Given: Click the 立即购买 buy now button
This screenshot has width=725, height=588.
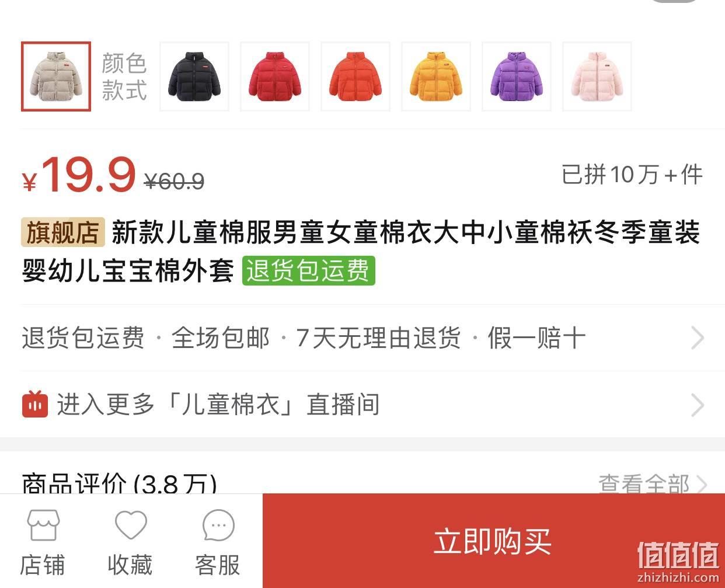Looking at the screenshot, I should [x=494, y=541].
